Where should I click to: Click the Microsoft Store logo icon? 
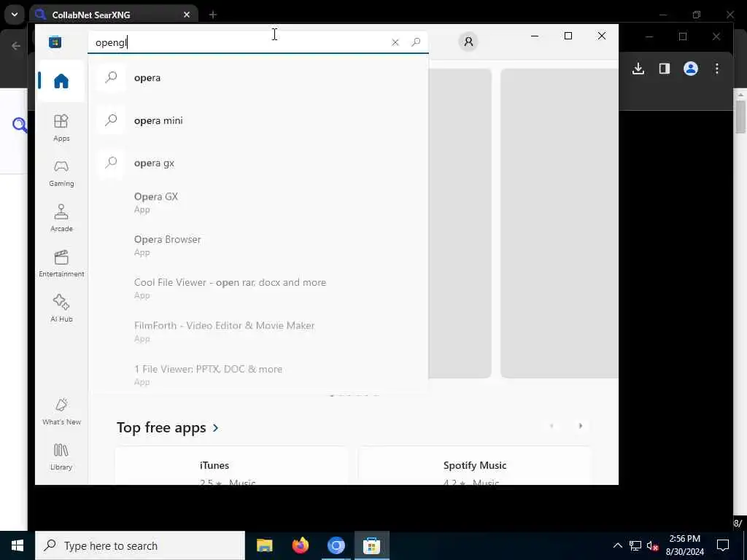(x=55, y=42)
